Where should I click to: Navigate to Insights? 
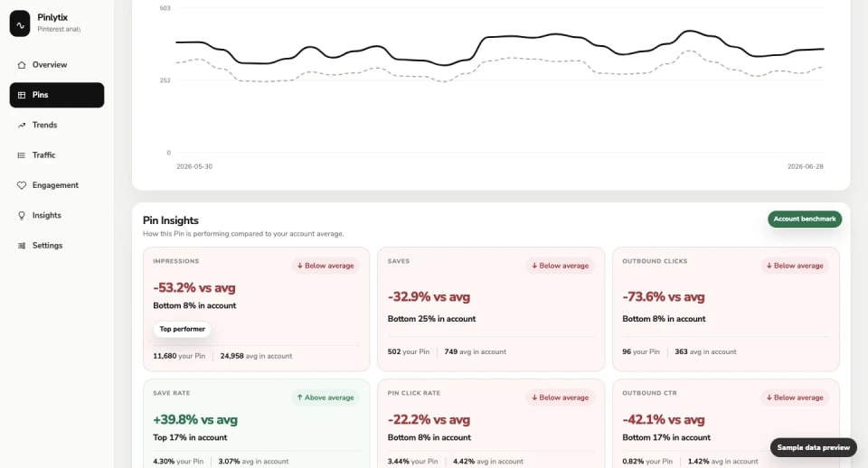pyautogui.click(x=56, y=215)
